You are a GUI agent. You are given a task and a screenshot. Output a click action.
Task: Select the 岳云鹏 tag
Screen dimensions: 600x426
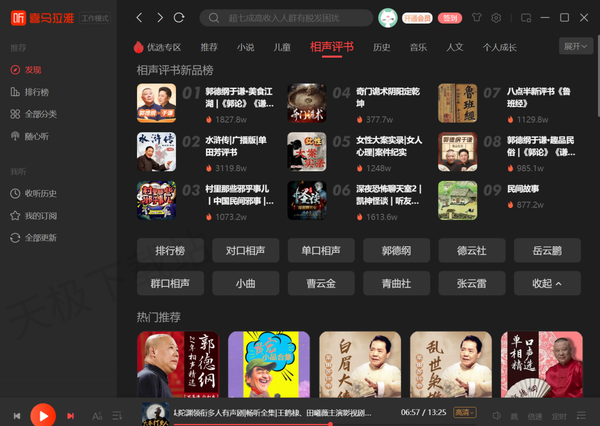[x=547, y=250]
